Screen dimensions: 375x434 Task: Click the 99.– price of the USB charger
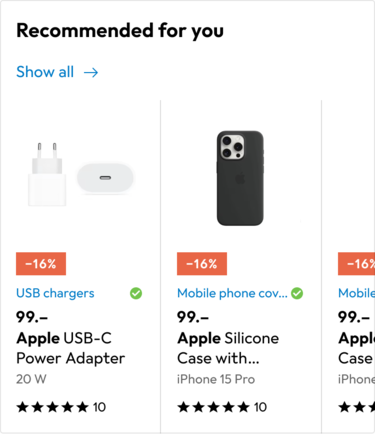pos(32,317)
